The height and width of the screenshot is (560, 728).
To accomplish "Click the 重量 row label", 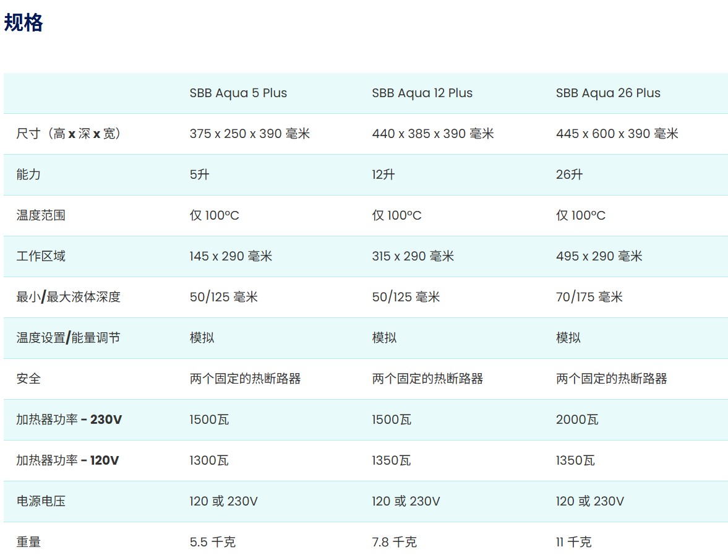I will point(28,542).
